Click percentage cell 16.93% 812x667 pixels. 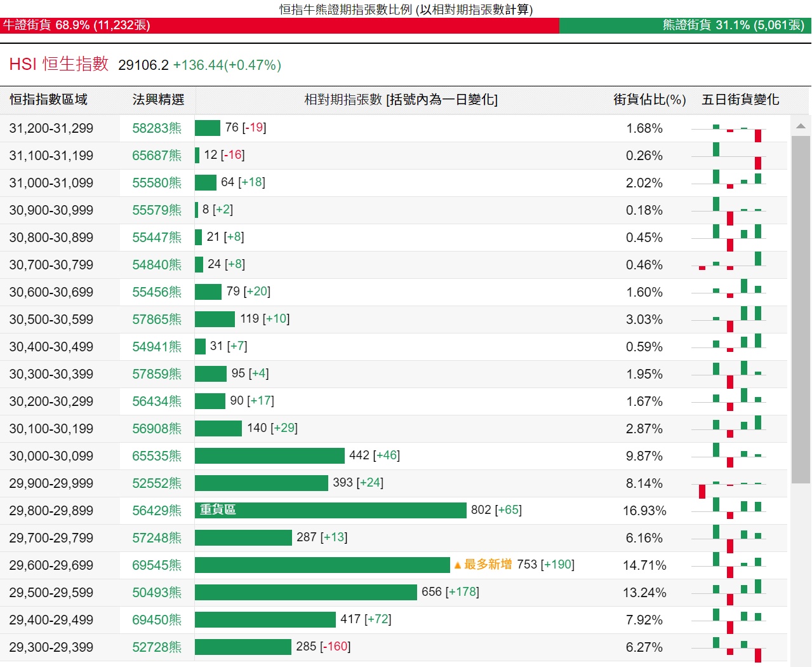[x=644, y=511]
